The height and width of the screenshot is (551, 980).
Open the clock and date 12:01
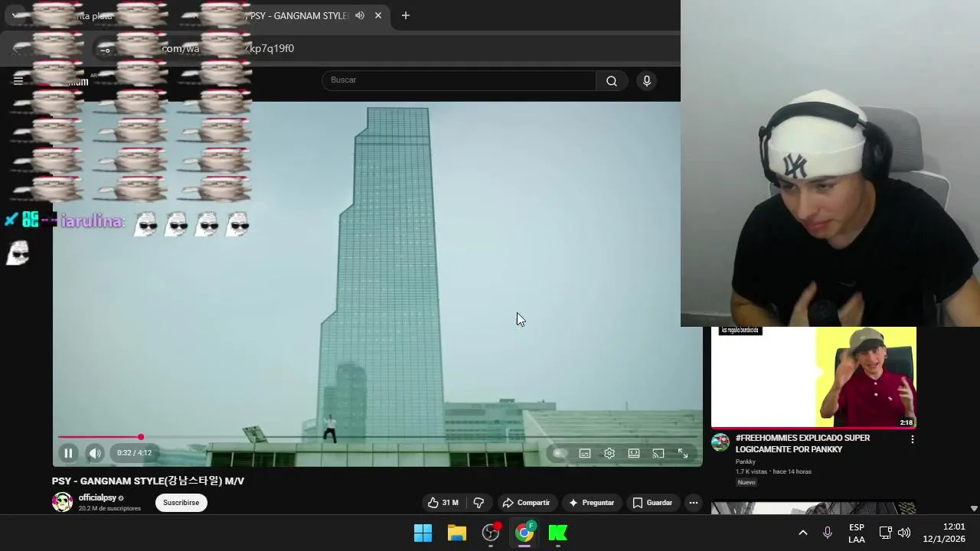944,533
